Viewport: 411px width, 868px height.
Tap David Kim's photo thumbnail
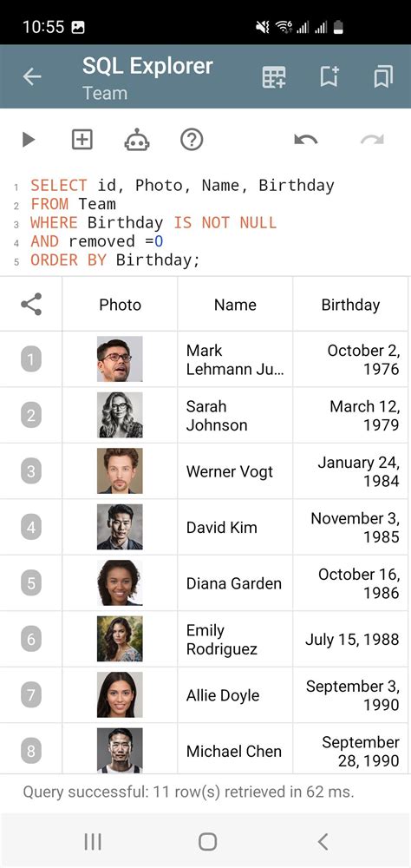click(120, 527)
